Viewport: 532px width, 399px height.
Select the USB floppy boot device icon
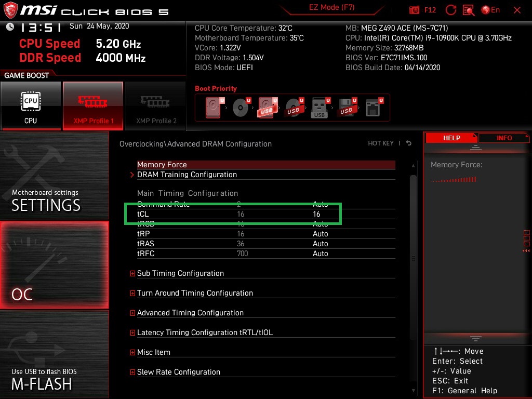click(x=347, y=108)
